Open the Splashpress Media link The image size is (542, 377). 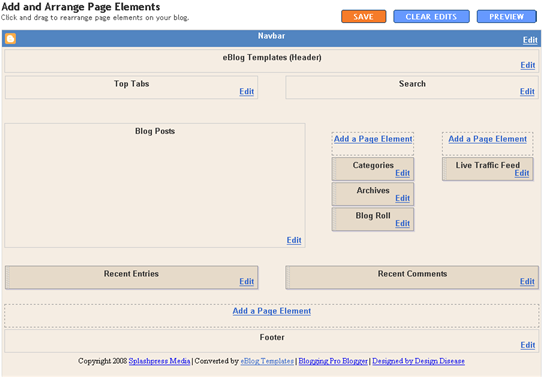pyautogui.click(x=159, y=361)
